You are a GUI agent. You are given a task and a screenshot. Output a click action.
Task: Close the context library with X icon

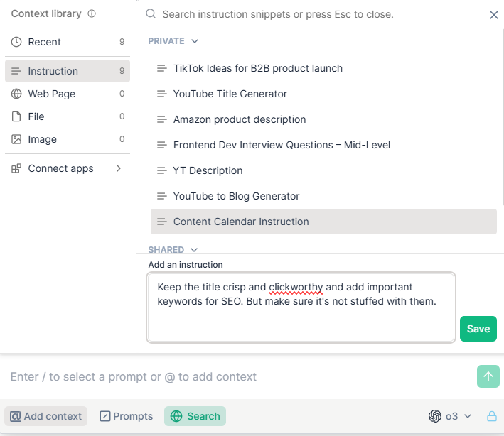(x=494, y=15)
